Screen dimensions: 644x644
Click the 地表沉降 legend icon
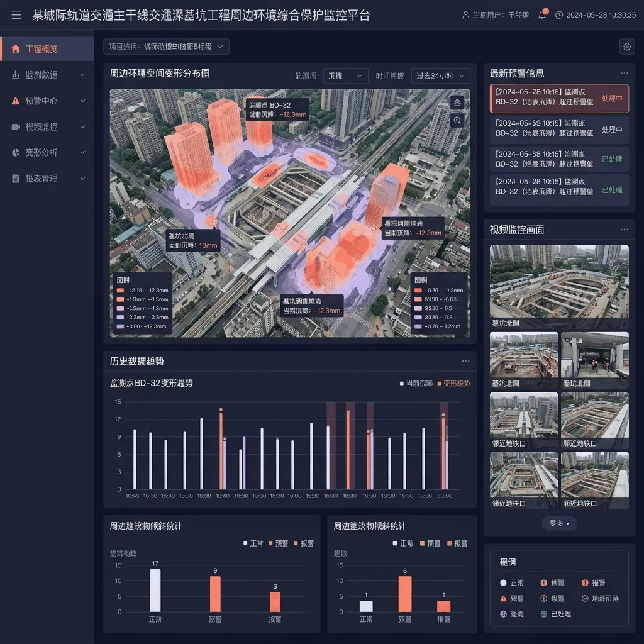click(x=585, y=599)
